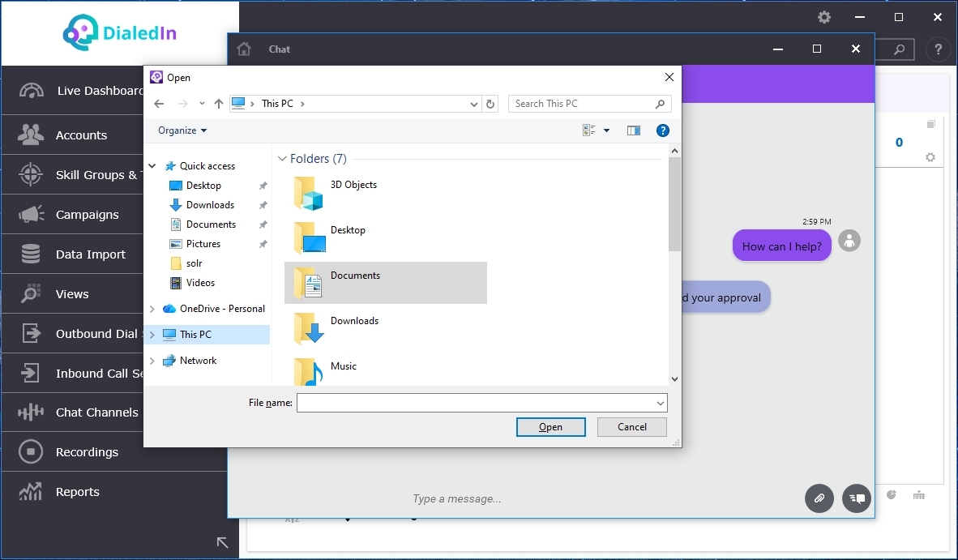The width and height of the screenshot is (958, 560).
Task: Click the Chat window home icon
Action: (244, 49)
